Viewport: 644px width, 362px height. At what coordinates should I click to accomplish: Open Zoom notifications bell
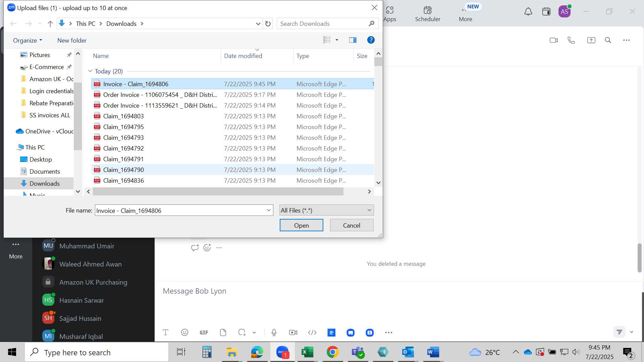click(x=528, y=12)
